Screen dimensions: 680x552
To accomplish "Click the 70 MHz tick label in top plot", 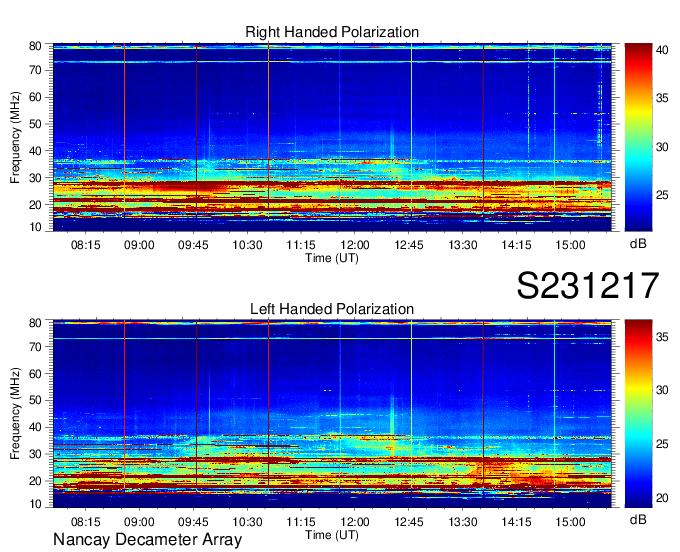I will click(35, 70).
